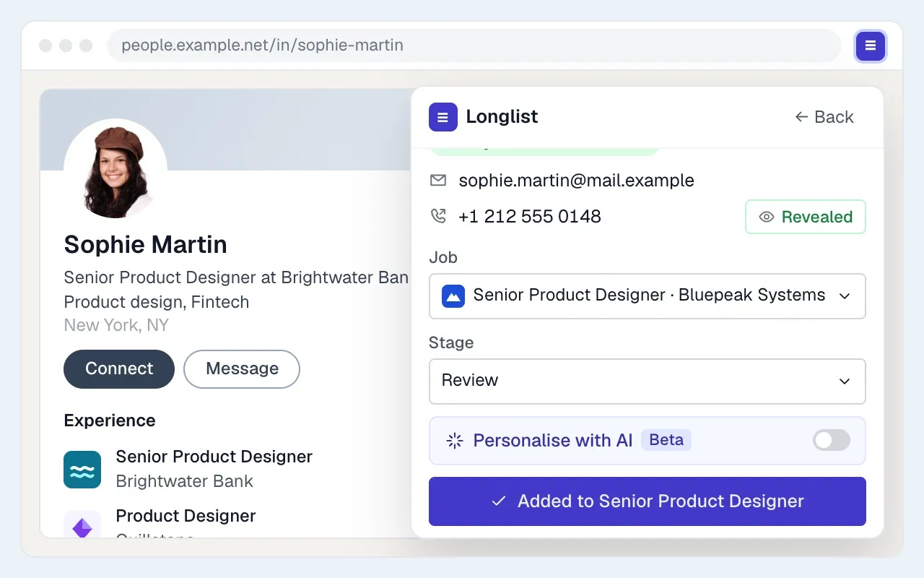Go back using the Back button
This screenshot has height=578, width=924.
824,117
